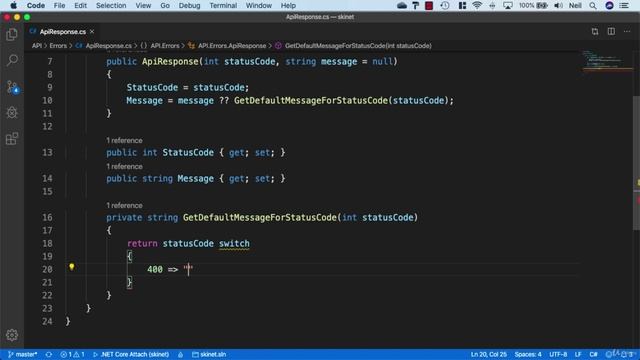Click Errors breadcrumb segment

(58, 46)
